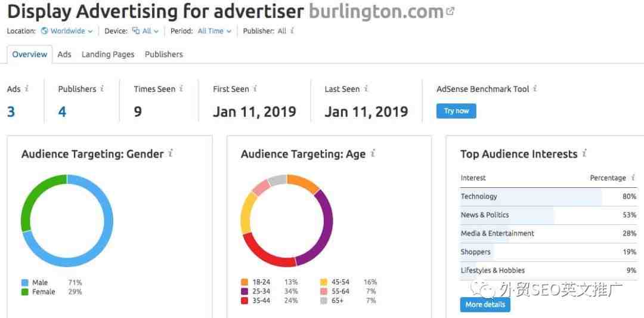Show info icon next to Percentage column
The image size is (644, 318).
[633, 177]
